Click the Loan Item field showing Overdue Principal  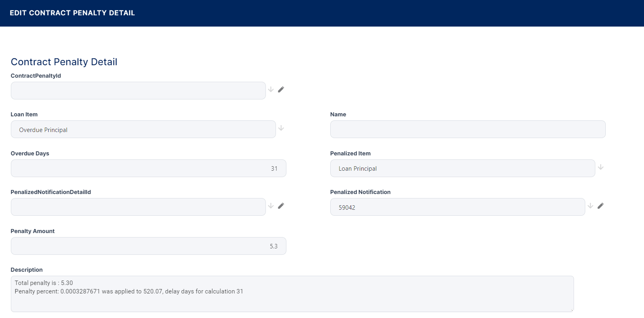(143, 130)
